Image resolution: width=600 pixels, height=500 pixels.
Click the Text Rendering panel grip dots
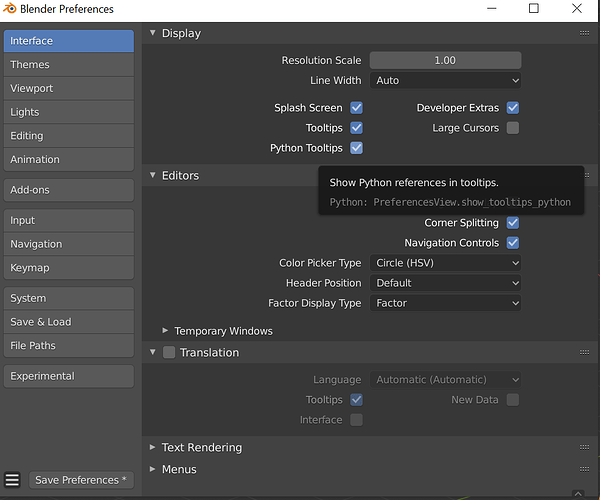[584, 447]
